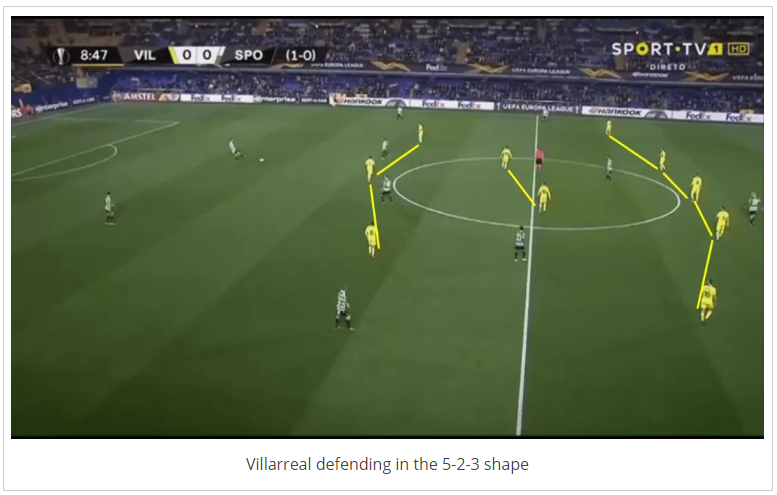Click the Villarreal defender at bottom right
Image resolution: width=777 pixels, height=495 pixels.
point(708,300)
